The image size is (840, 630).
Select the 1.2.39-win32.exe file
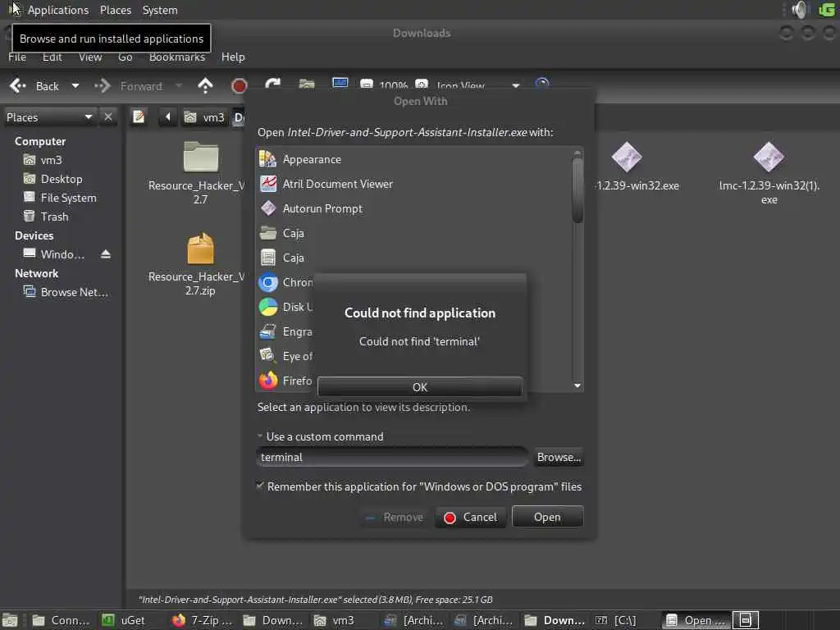click(x=637, y=167)
